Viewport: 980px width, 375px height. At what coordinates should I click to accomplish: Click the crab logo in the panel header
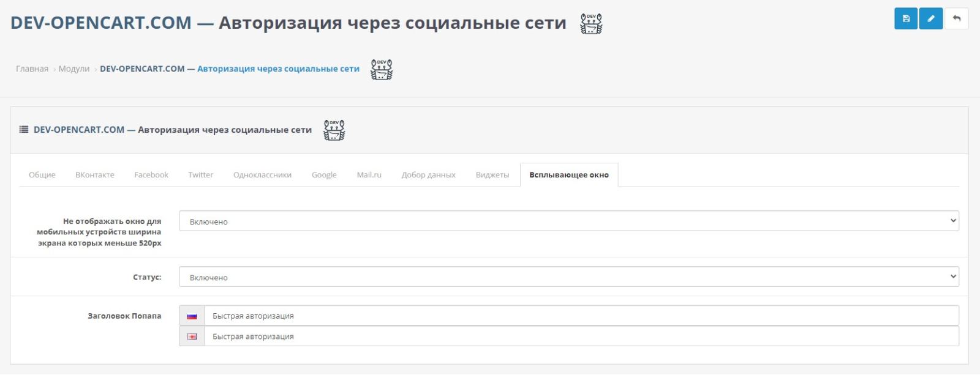[x=334, y=130]
